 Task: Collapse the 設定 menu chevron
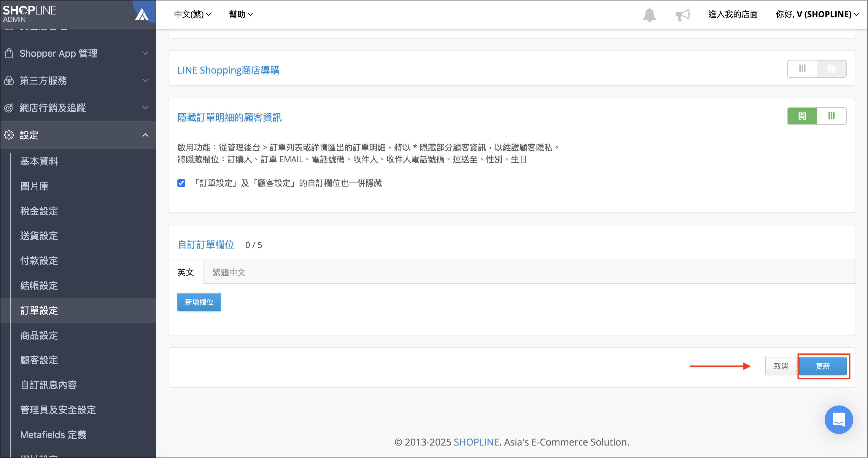pyautogui.click(x=145, y=135)
